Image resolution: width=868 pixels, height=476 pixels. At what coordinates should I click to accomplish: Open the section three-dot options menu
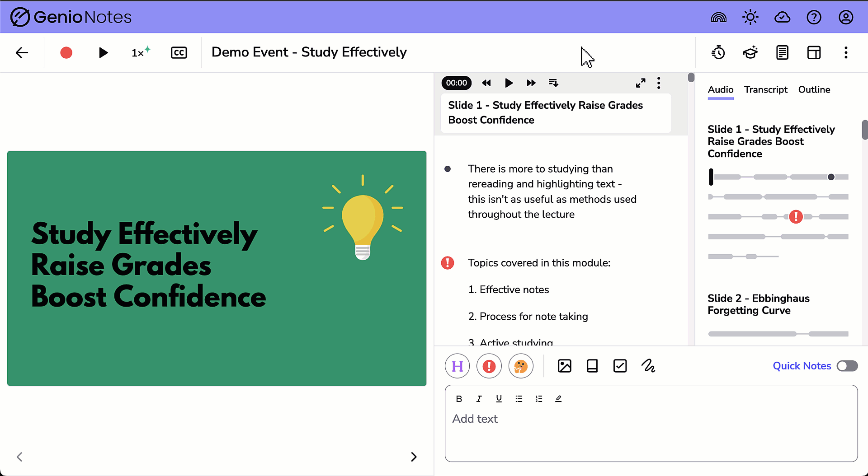(x=659, y=83)
